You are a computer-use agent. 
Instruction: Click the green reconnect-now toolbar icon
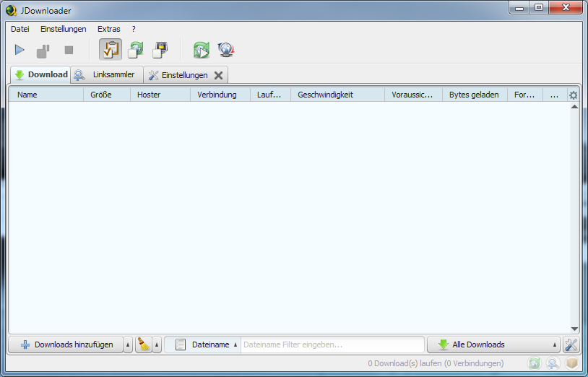point(202,50)
